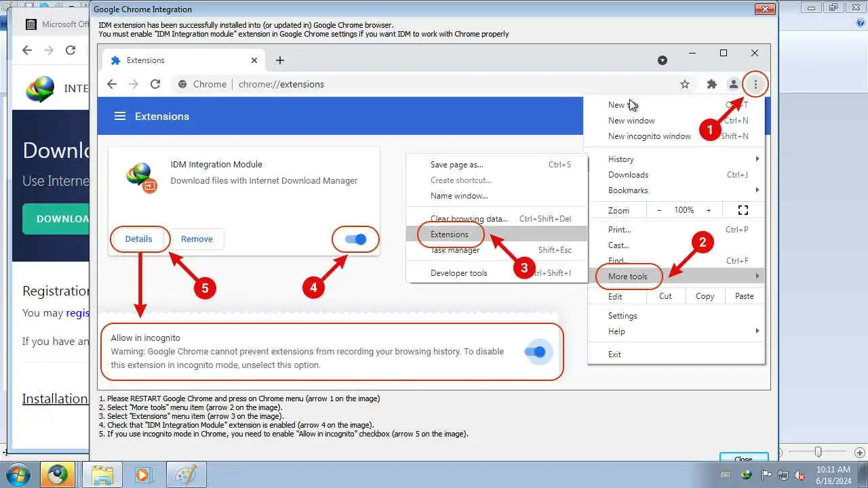Switch to the Microsoft Office background tab
The width and height of the screenshot is (868, 488).
pyautogui.click(x=56, y=24)
